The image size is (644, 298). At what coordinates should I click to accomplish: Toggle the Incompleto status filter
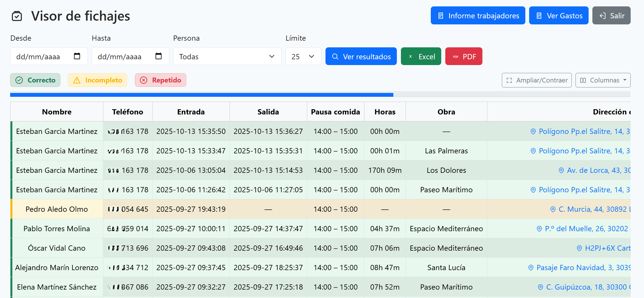tap(97, 80)
